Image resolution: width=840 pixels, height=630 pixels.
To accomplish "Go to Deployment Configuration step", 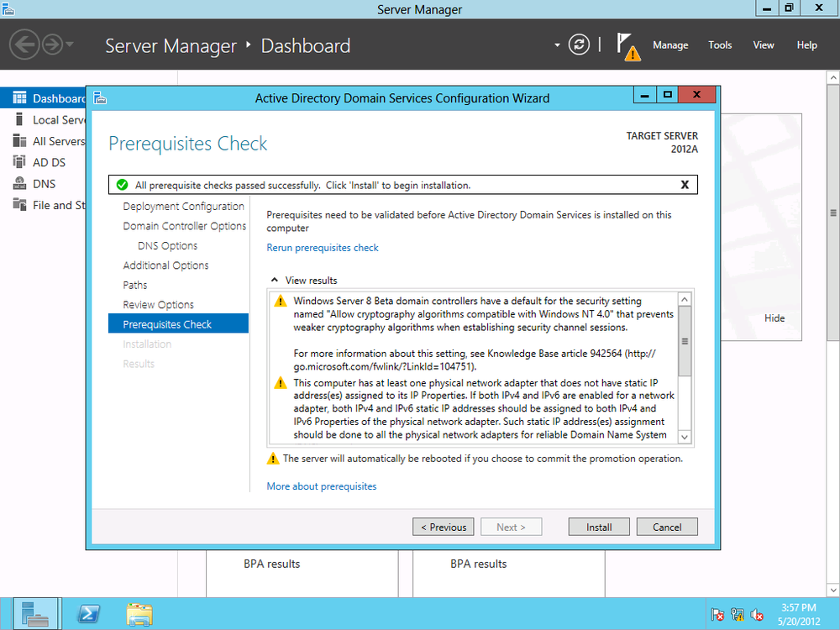I will point(183,207).
